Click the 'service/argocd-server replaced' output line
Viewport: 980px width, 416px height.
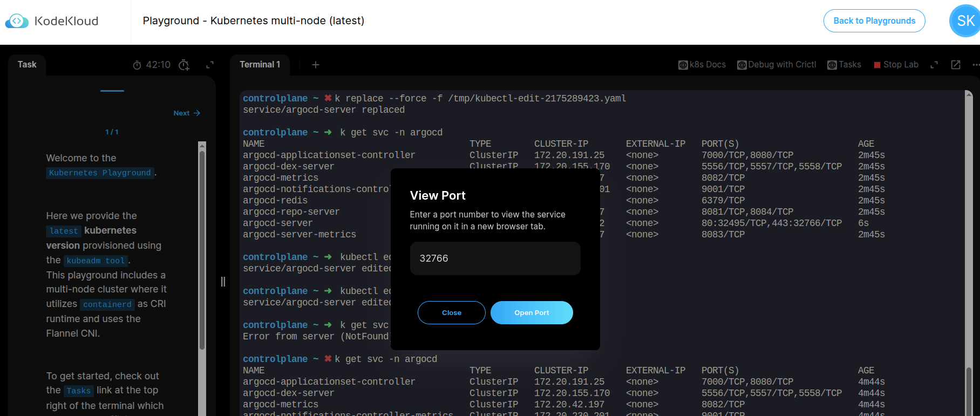coord(324,110)
